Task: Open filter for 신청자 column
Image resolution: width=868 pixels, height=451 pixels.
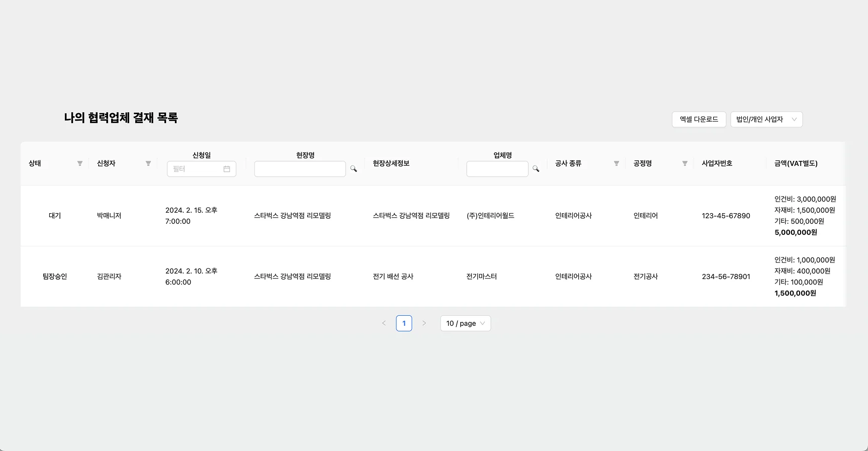Action: click(148, 163)
